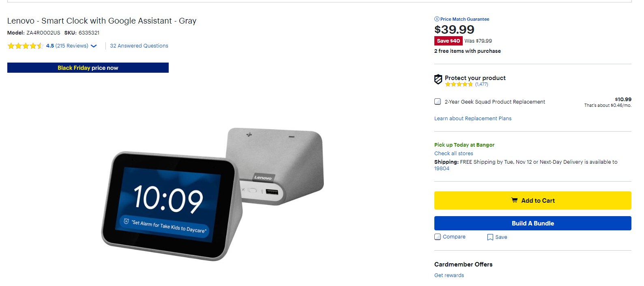Click the Protect your product star rating
This screenshot has width=644, height=286.
459,84
